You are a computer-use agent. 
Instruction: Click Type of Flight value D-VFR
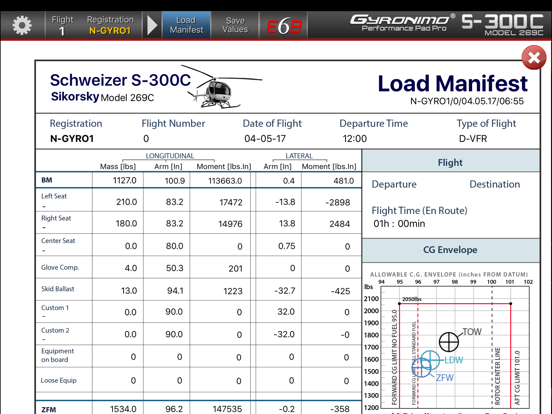coord(473,139)
